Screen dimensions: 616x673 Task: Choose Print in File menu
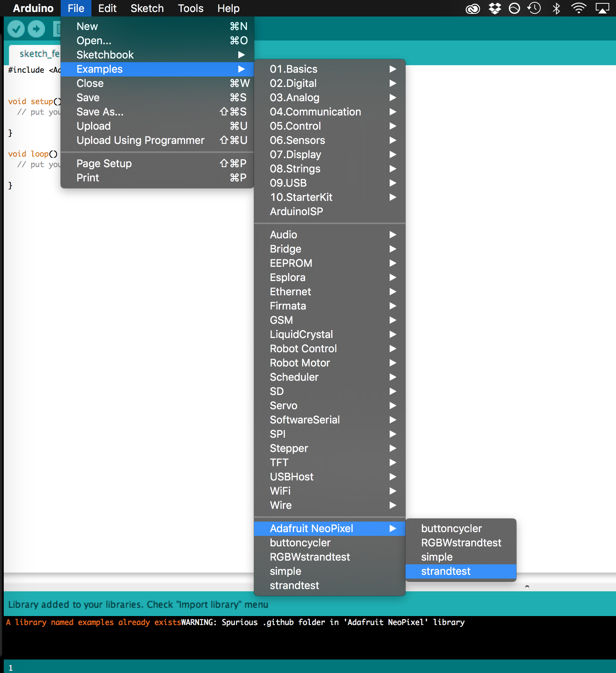(157, 178)
